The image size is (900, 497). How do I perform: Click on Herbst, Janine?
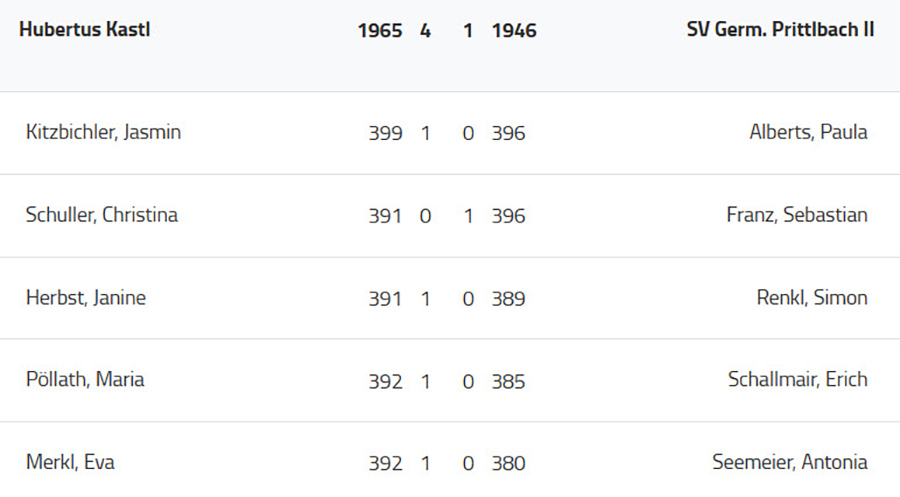[86, 298]
